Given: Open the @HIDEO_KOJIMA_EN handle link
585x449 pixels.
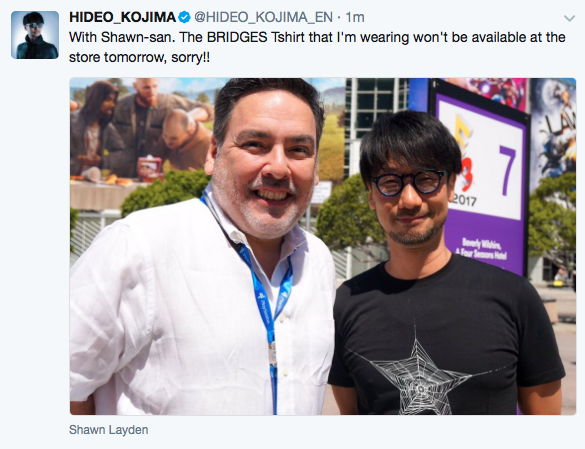Looking at the screenshot, I should coord(263,17).
